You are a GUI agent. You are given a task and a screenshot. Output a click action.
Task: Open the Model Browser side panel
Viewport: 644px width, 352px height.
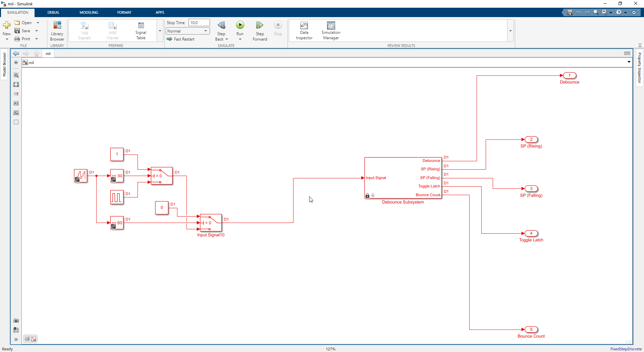[4, 64]
